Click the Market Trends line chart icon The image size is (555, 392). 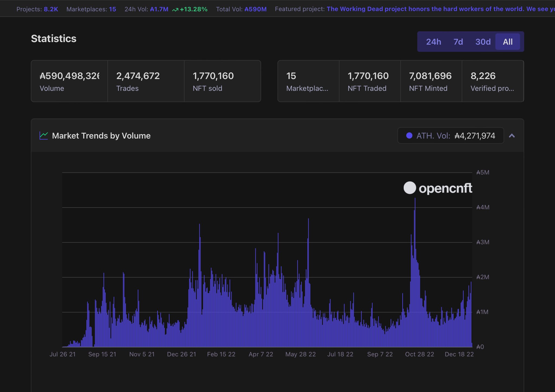pyautogui.click(x=44, y=136)
